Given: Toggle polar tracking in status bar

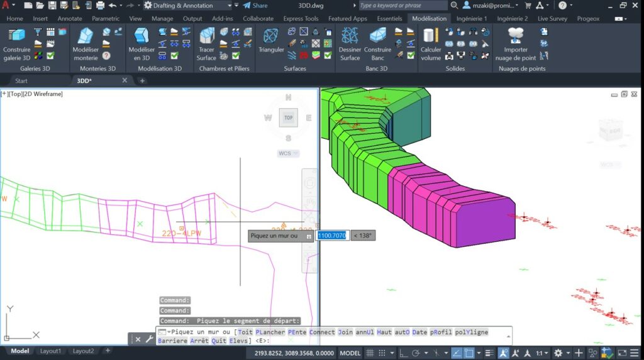Looking at the screenshot, I should tap(416, 353).
